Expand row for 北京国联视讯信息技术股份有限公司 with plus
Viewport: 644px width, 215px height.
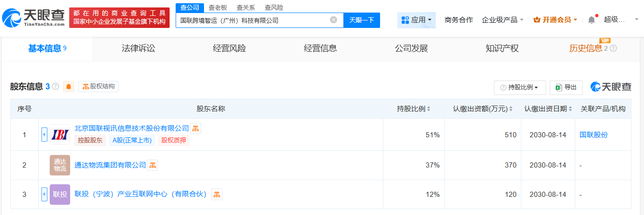pos(45,134)
